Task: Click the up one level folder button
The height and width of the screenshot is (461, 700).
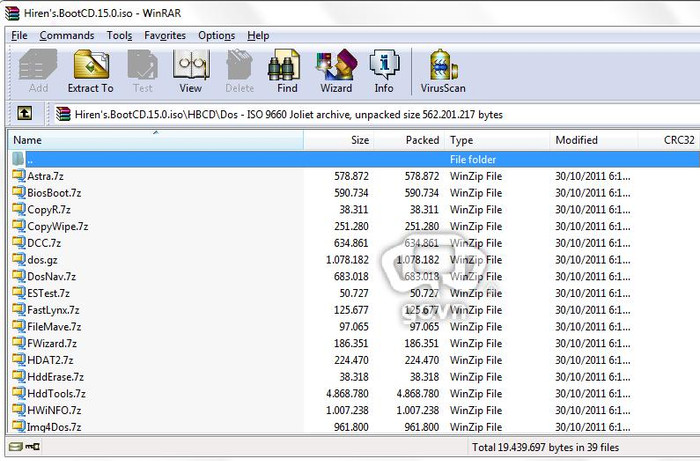Action: [x=24, y=114]
